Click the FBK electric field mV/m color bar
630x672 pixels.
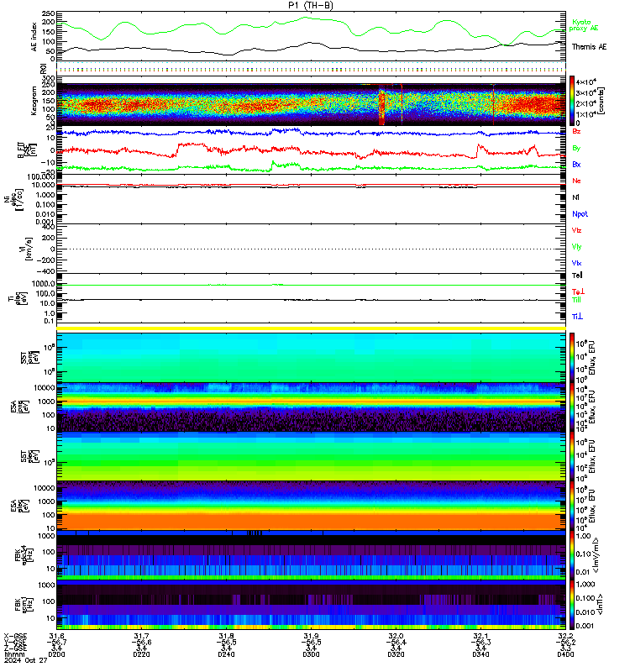[572, 555]
